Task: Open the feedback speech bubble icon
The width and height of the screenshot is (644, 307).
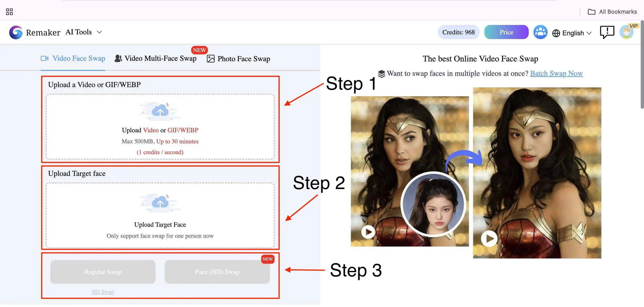Action: [x=607, y=32]
